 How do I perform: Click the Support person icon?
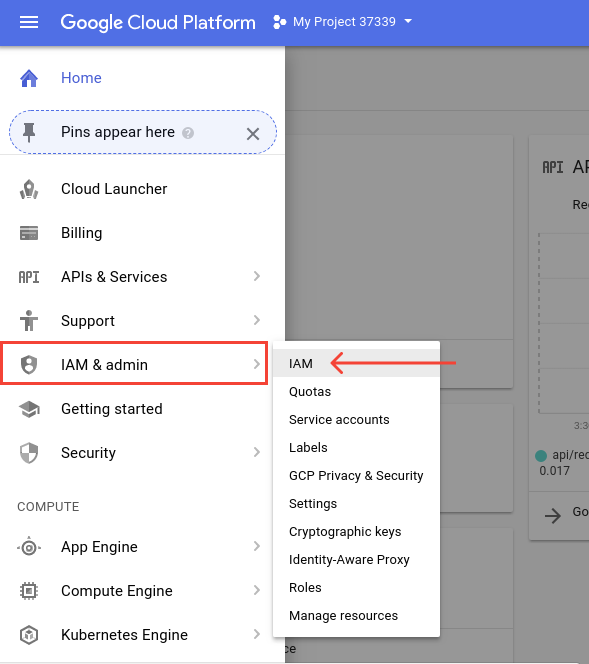pyautogui.click(x=29, y=321)
